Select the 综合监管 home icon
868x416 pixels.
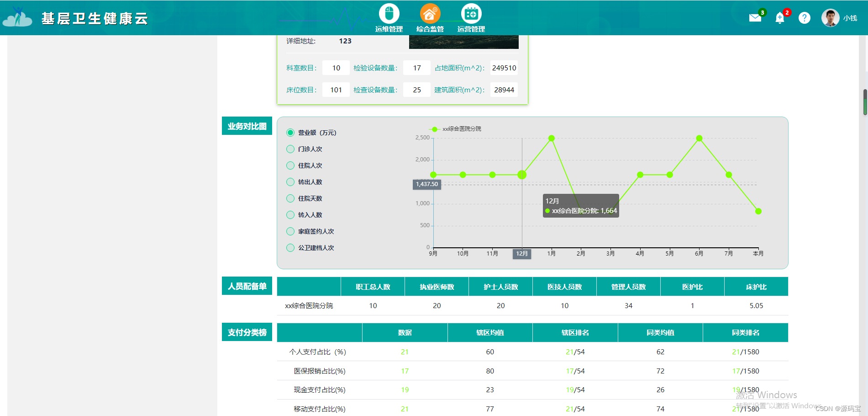point(429,14)
